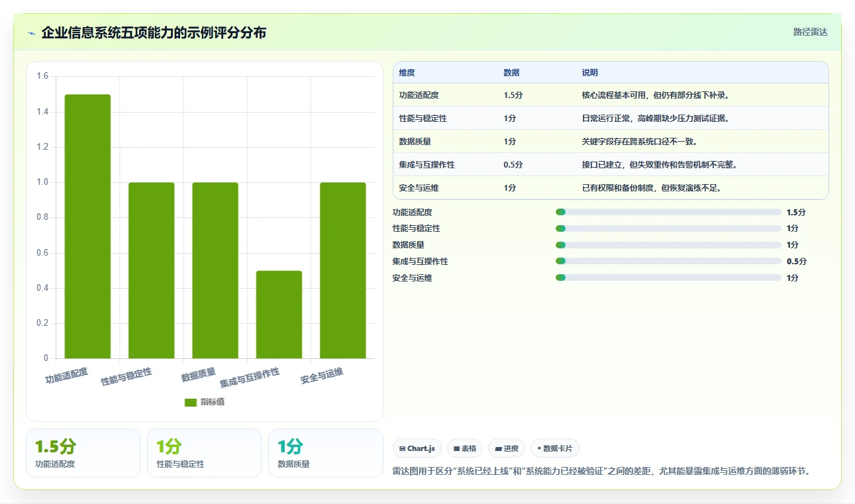
Task: Click the 1.5分 value in table
Action: click(x=513, y=95)
